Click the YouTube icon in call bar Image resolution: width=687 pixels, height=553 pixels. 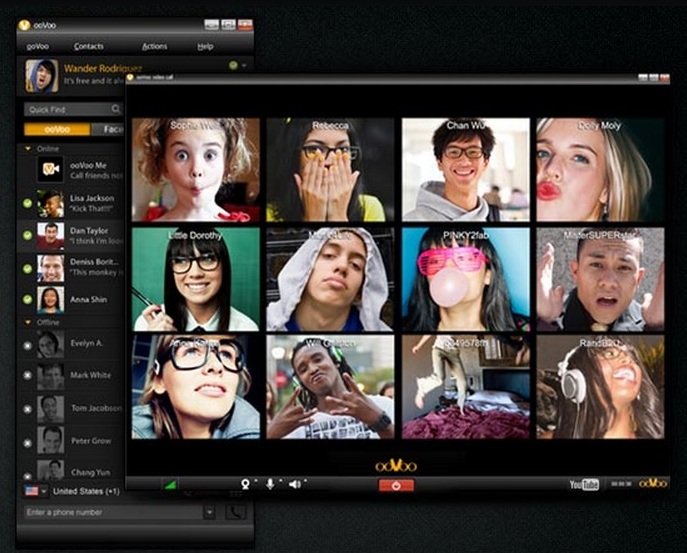point(584,484)
